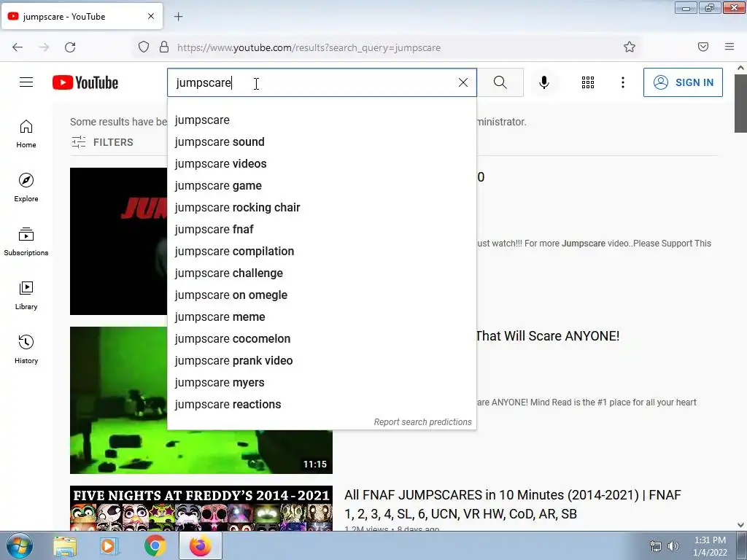This screenshot has height=560, width=747.
Task: Open Windows Explorer from taskbar
Action: coord(65,546)
